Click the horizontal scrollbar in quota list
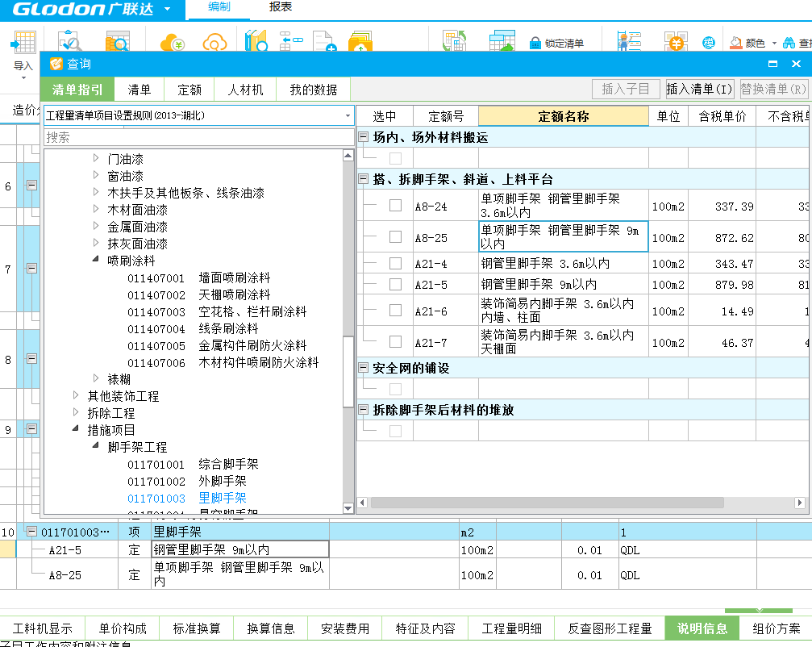Viewport: 812px width, 647px height. click(548, 503)
